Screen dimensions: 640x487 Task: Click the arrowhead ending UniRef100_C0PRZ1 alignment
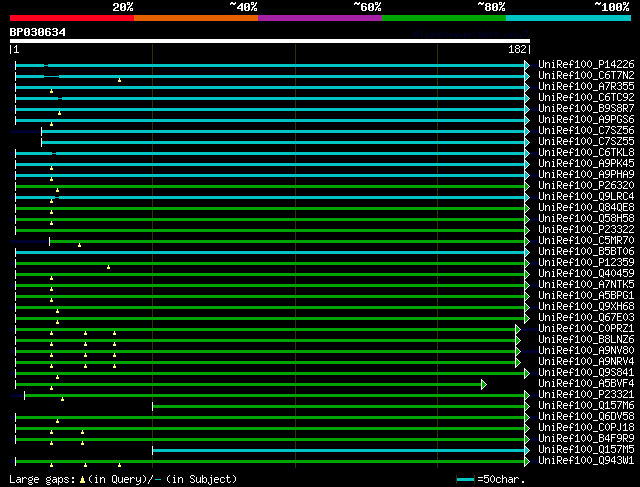[x=518, y=329]
